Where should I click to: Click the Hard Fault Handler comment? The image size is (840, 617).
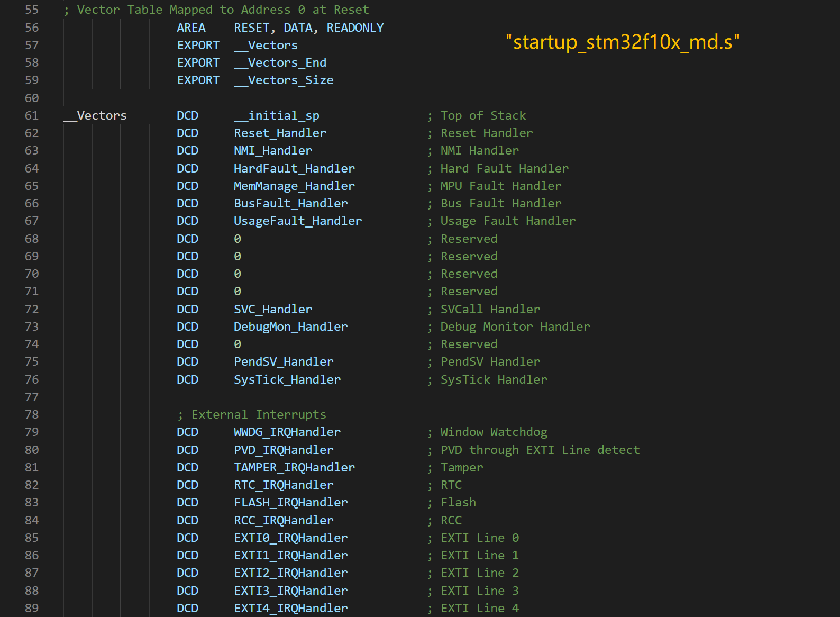pyautogui.click(x=498, y=168)
